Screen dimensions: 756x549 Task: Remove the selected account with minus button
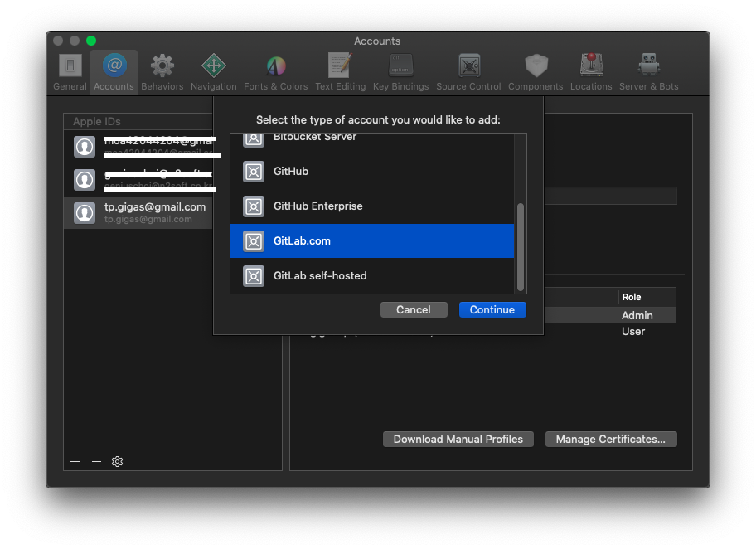pyautogui.click(x=96, y=462)
